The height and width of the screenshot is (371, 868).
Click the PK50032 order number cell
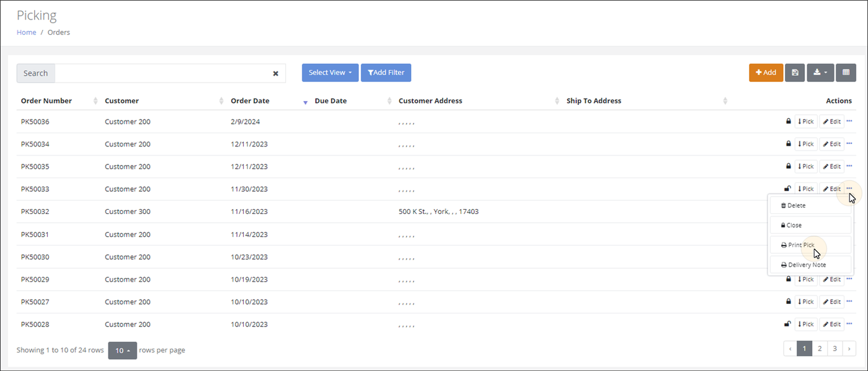pyautogui.click(x=35, y=212)
